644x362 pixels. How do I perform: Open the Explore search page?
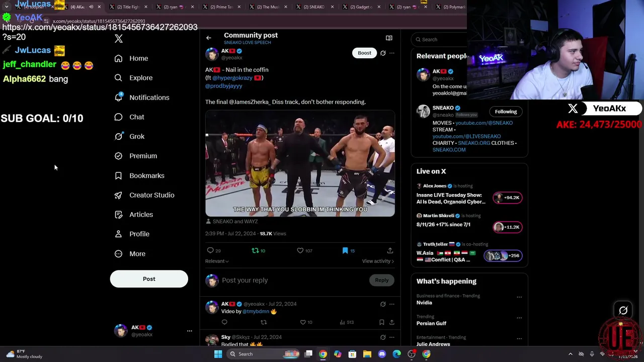(133, 78)
